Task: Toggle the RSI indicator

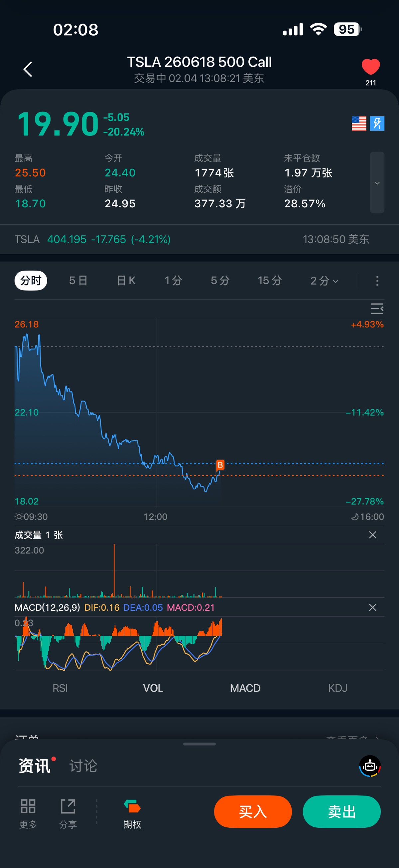Action: point(60,688)
